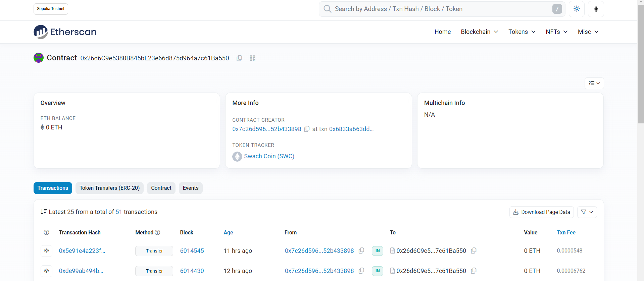This screenshot has width=644, height=281.
Task: Click the sort icon beside Latest 25
Action: point(44,212)
